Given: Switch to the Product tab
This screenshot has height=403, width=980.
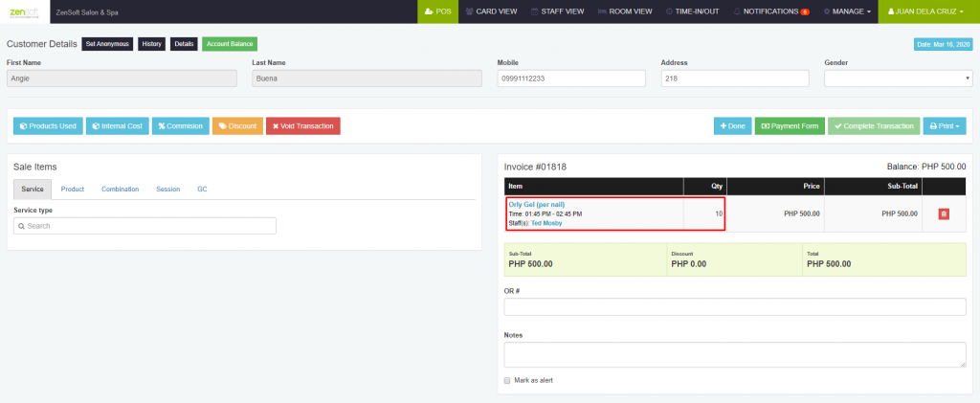Looking at the screenshot, I should coord(73,189).
